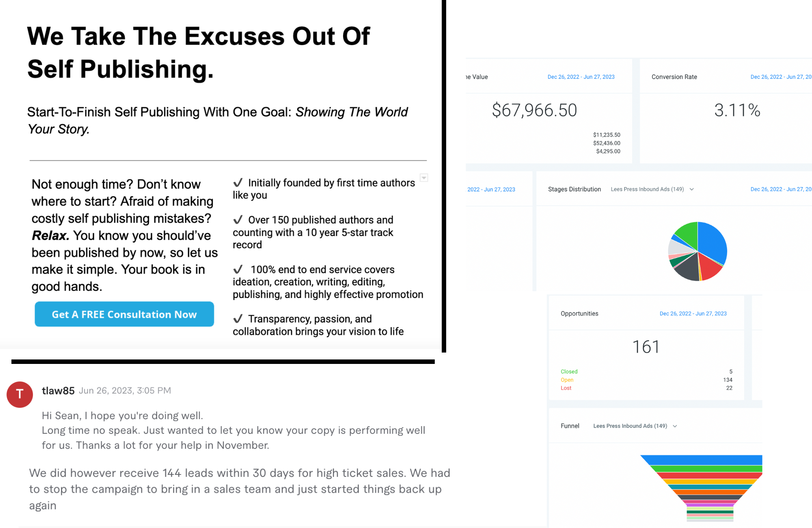
Task: Click the Get A FREE Consultation Now button
Action: point(124,314)
